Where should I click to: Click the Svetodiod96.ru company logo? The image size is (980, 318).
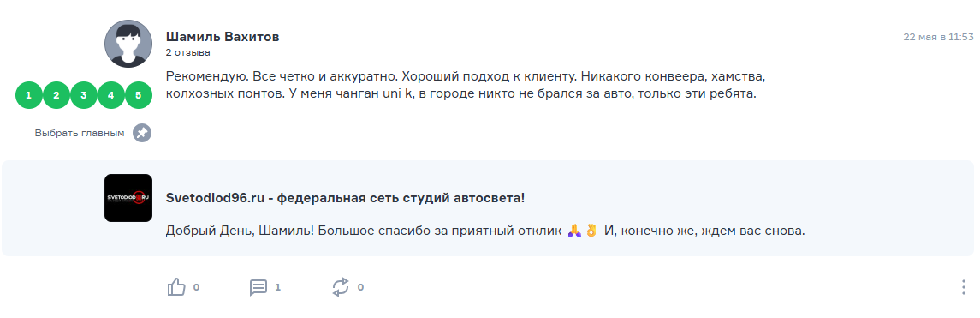[128, 198]
